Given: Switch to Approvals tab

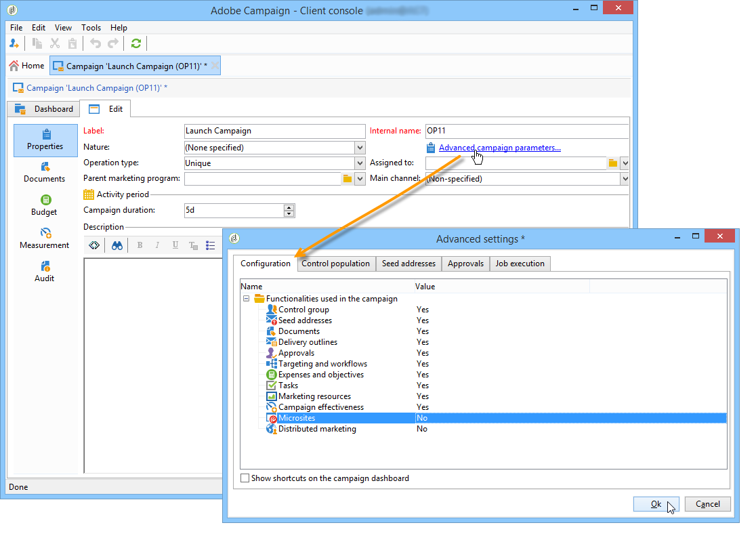Looking at the screenshot, I should coord(466,264).
